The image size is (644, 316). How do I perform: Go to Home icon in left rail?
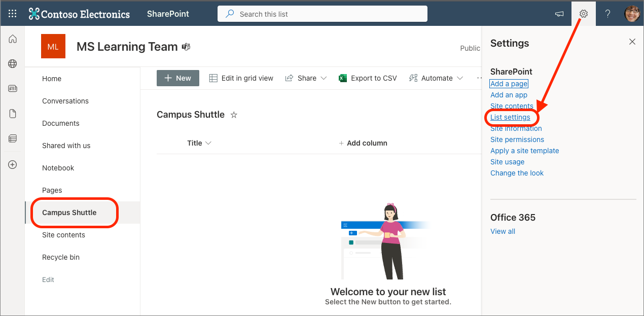(13, 39)
